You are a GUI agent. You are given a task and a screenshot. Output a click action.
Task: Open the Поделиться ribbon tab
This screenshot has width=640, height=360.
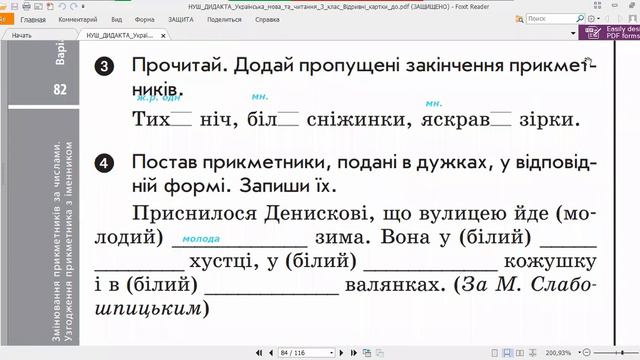pos(224,19)
